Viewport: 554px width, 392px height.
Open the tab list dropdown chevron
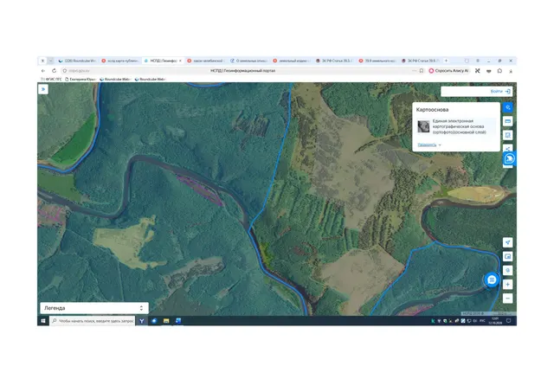click(50, 61)
